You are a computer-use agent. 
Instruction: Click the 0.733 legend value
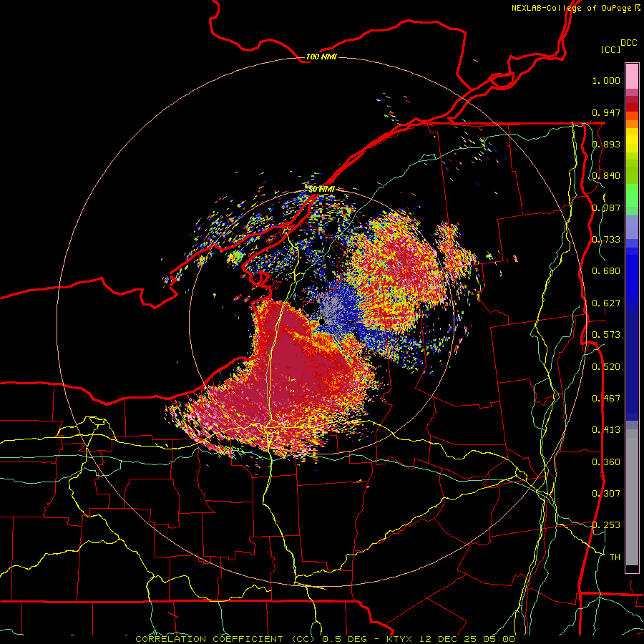pos(606,240)
